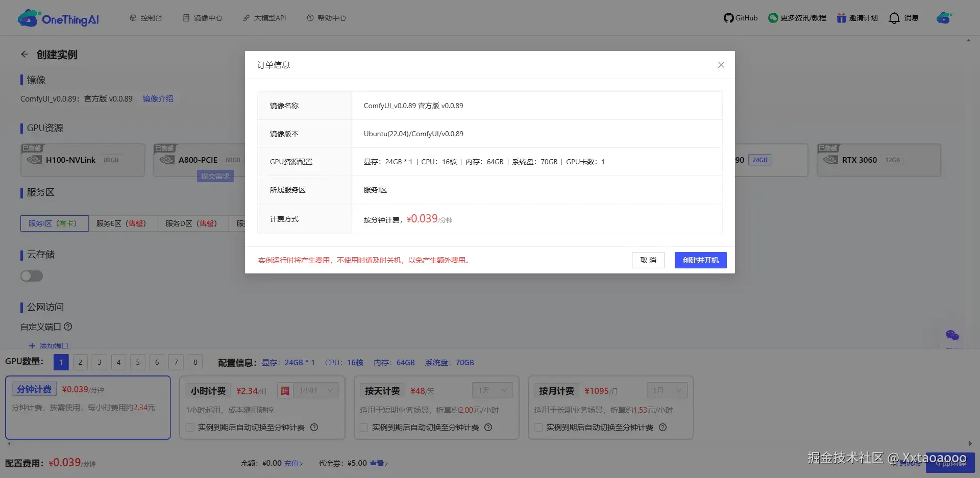Expand the 1月 duration dropdown
Screen dimensions: 980x478
[667, 390]
